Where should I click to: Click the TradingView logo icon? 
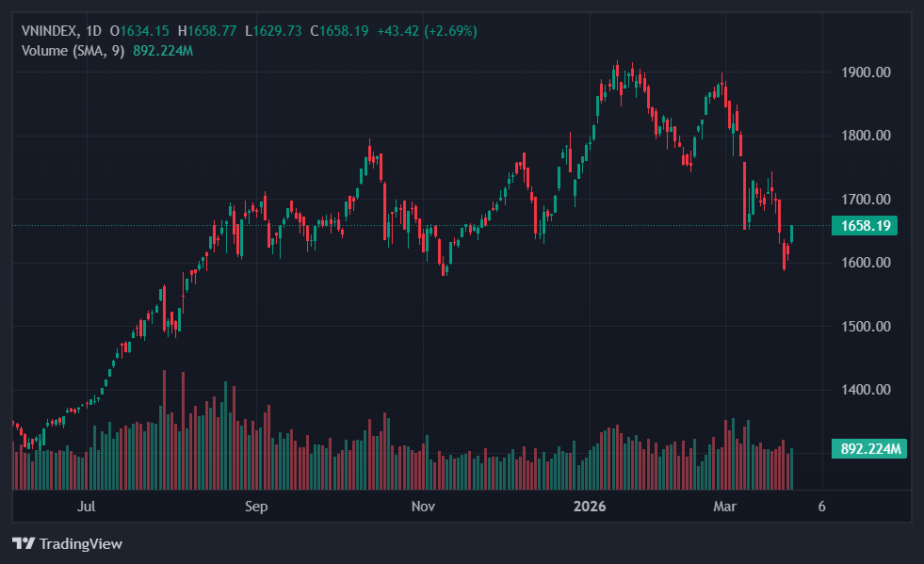click(x=24, y=543)
